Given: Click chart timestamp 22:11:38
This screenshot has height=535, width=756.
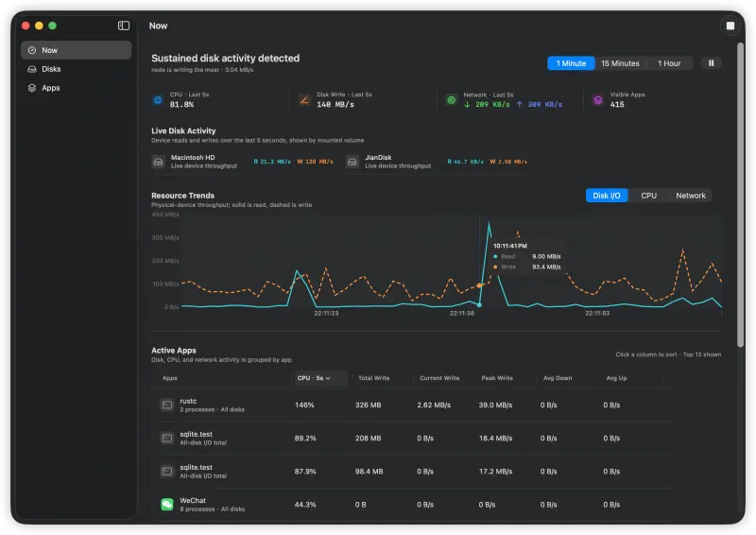Looking at the screenshot, I should click(x=462, y=313).
